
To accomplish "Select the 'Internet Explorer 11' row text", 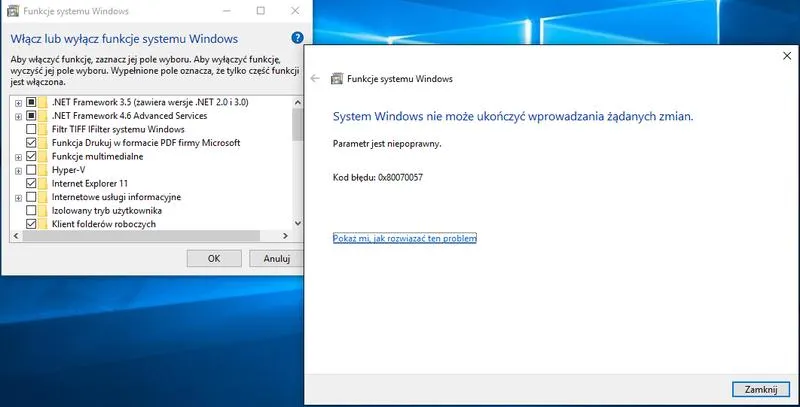I will [x=90, y=183].
